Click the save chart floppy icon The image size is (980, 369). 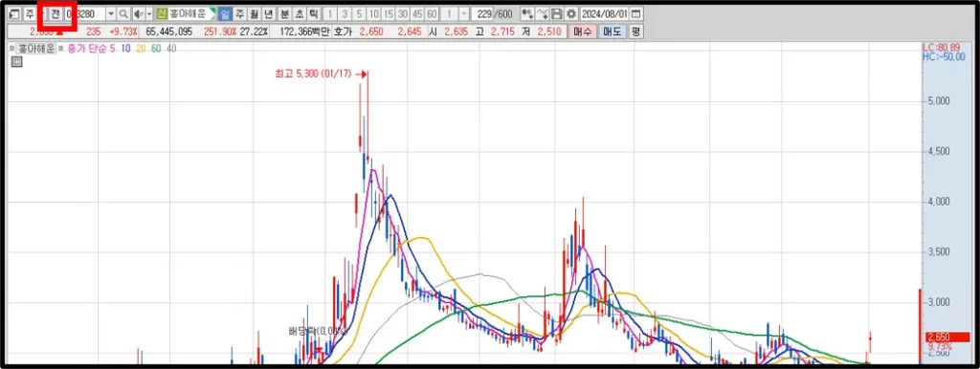[x=556, y=13]
